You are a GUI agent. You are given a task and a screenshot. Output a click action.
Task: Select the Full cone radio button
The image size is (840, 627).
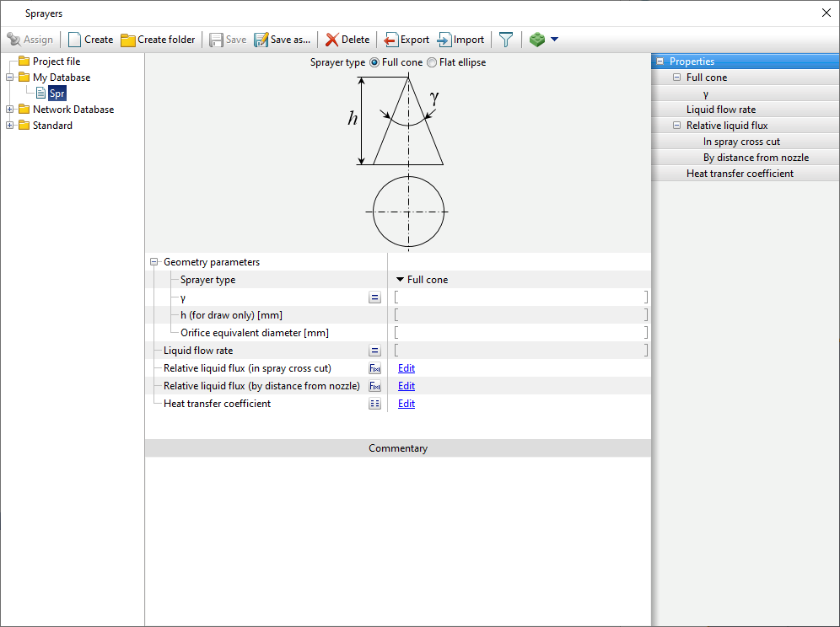(374, 62)
